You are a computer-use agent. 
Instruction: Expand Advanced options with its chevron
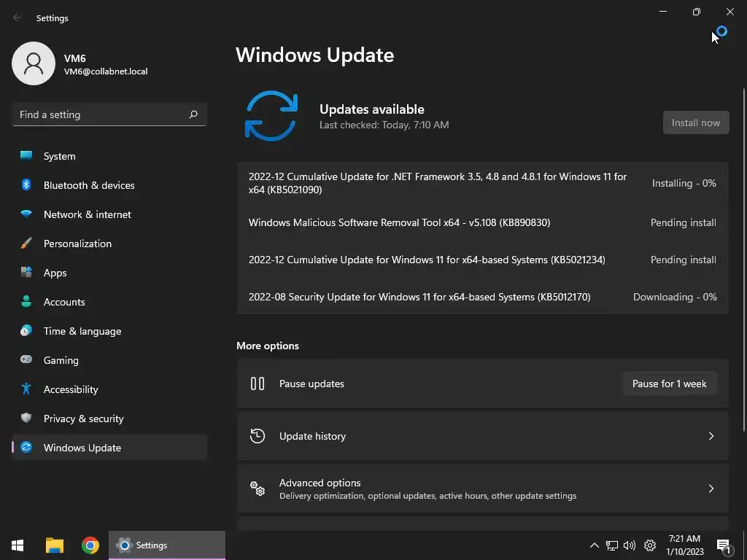[711, 488]
